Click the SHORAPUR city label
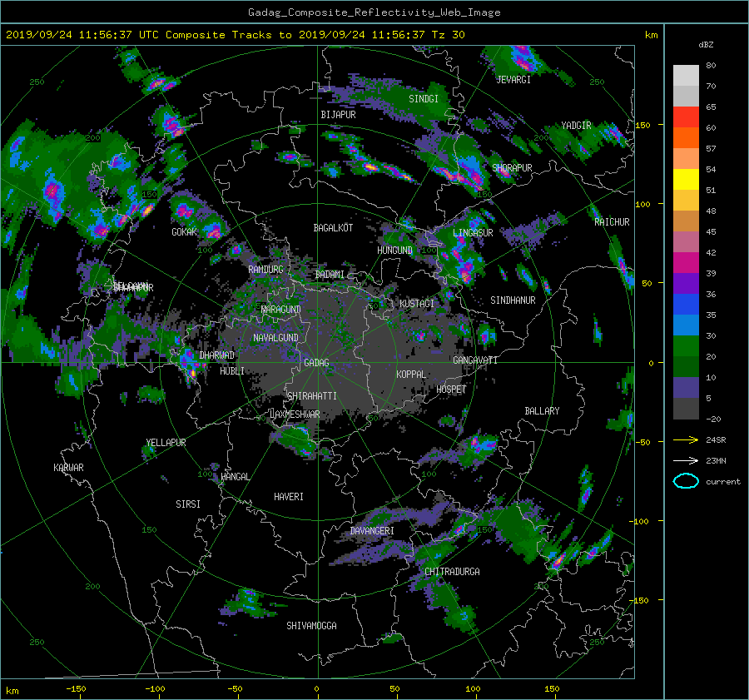The height and width of the screenshot is (700, 749). click(x=512, y=168)
